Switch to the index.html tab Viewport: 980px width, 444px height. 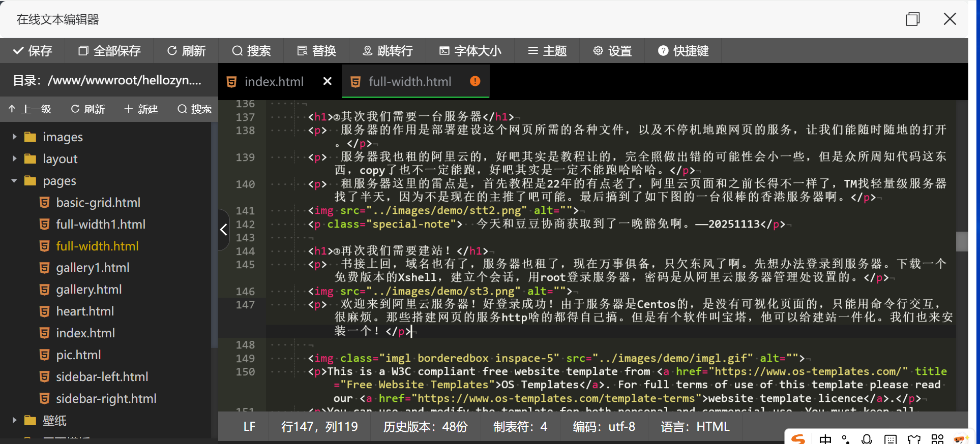(274, 82)
